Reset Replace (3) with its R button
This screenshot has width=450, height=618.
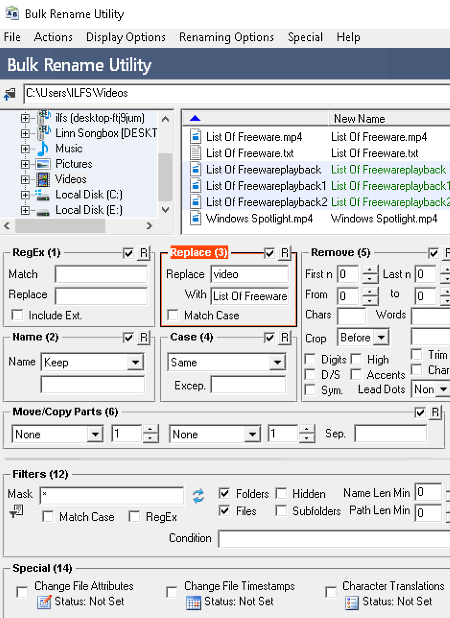(285, 253)
